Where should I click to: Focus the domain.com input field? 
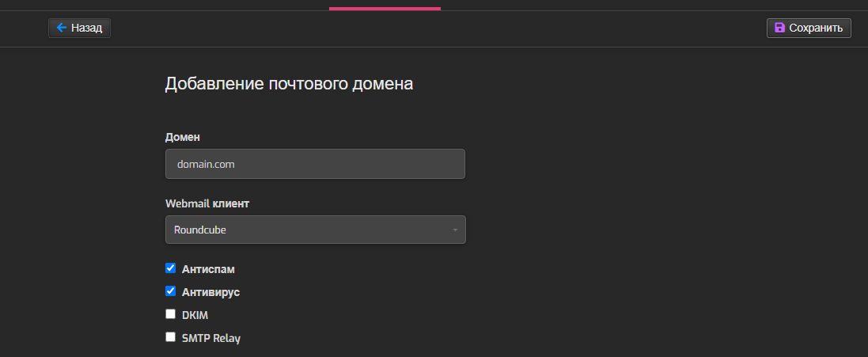[315, 164]
